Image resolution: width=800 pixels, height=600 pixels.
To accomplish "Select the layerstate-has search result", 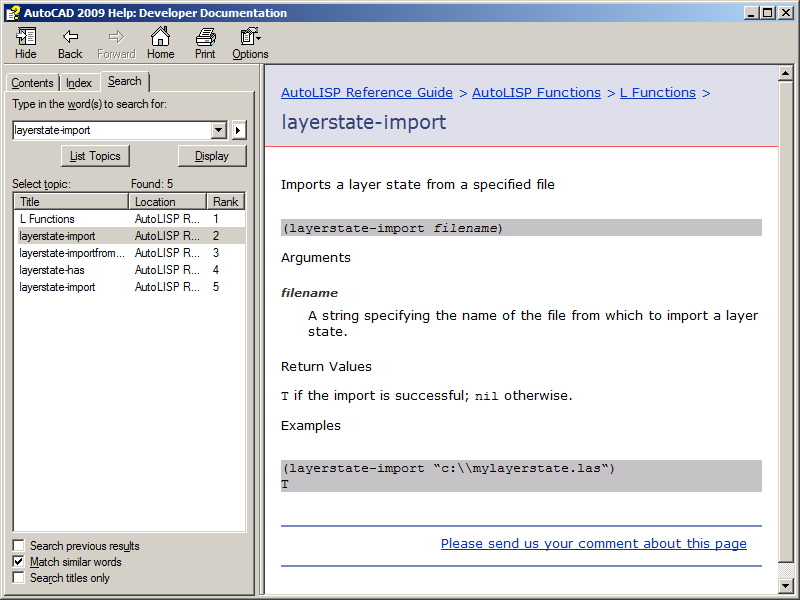I will pyautogui.click(x=130, y=270).
